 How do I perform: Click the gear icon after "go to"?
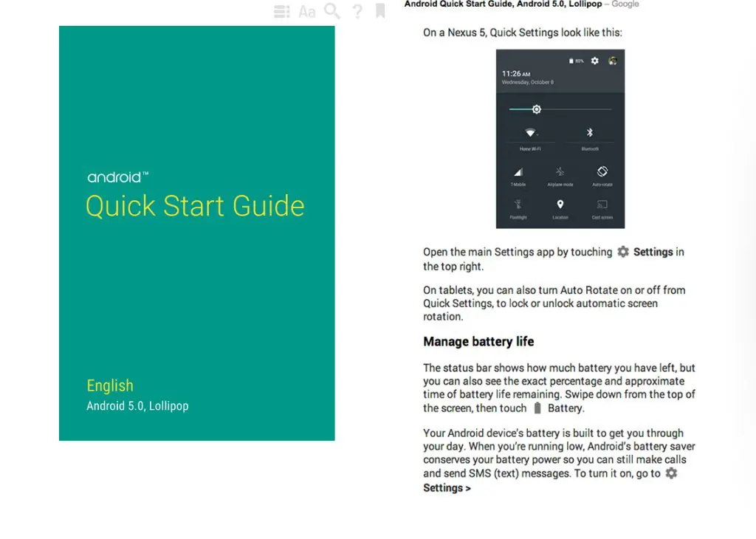[x=671, y=473]
